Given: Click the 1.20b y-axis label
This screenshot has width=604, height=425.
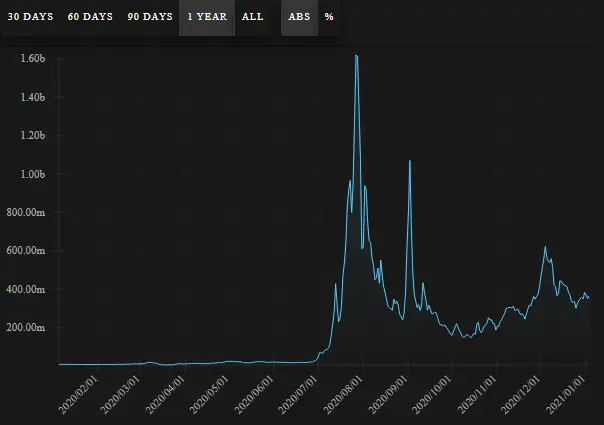Looking at the screenshot, I should pyautogui.click(x=33, y=135).
